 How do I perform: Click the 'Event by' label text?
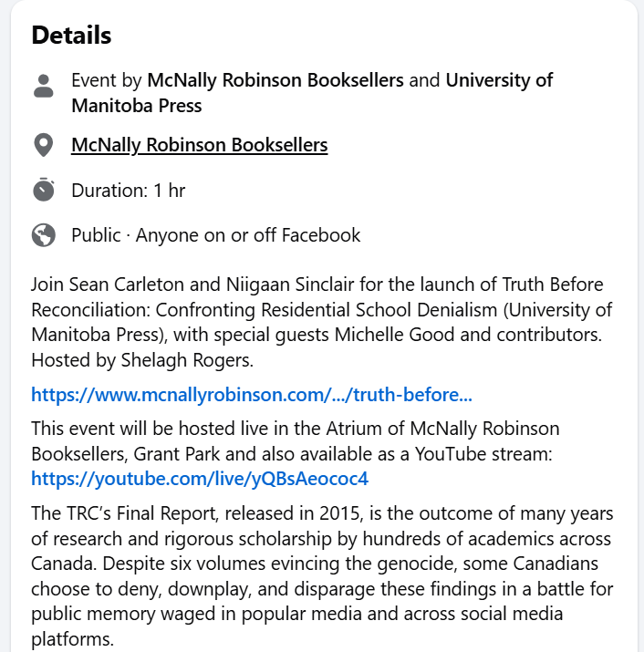pyautogui.click(x=107, y=80)
